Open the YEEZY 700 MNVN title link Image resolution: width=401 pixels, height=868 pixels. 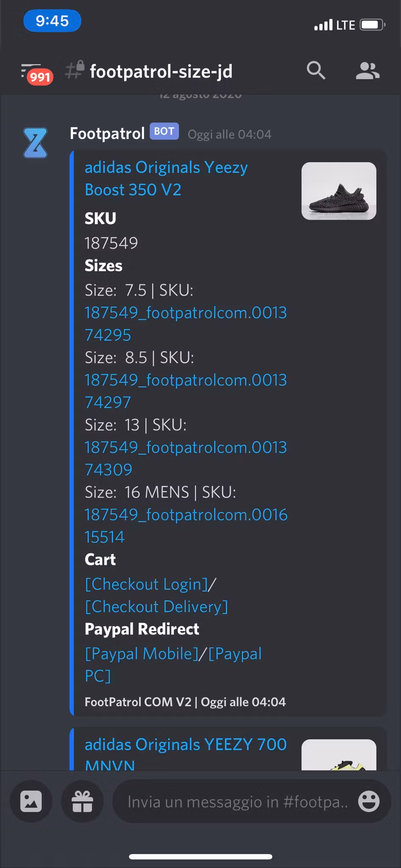(x=185, y=745)
